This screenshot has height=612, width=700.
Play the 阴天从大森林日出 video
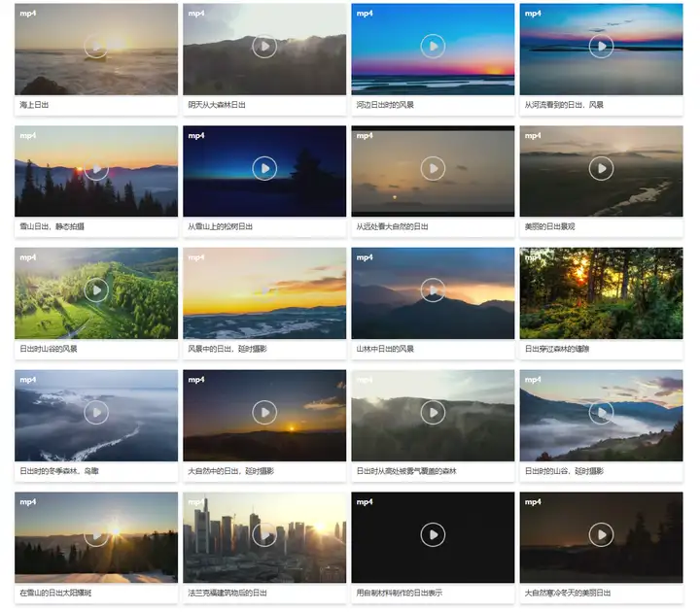[x=264, y=46]
